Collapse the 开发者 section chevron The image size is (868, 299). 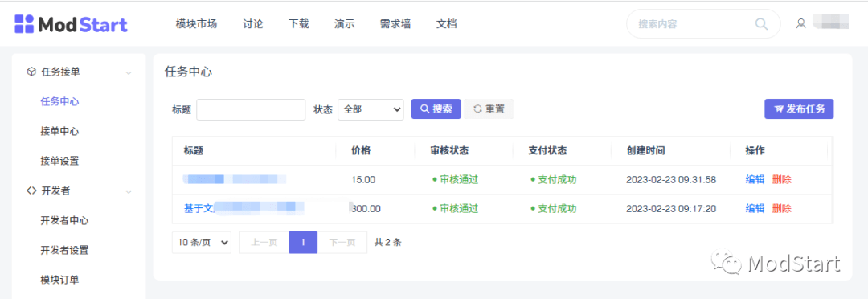[129, 192]
